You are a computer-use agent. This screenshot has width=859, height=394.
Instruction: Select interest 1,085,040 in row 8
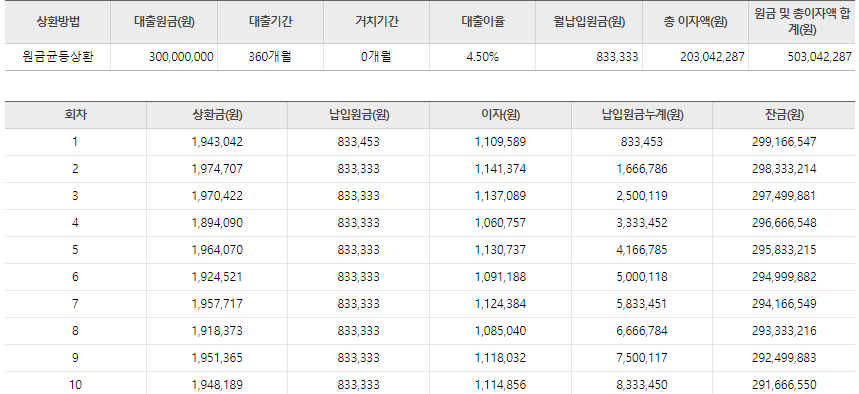(500, 331)
